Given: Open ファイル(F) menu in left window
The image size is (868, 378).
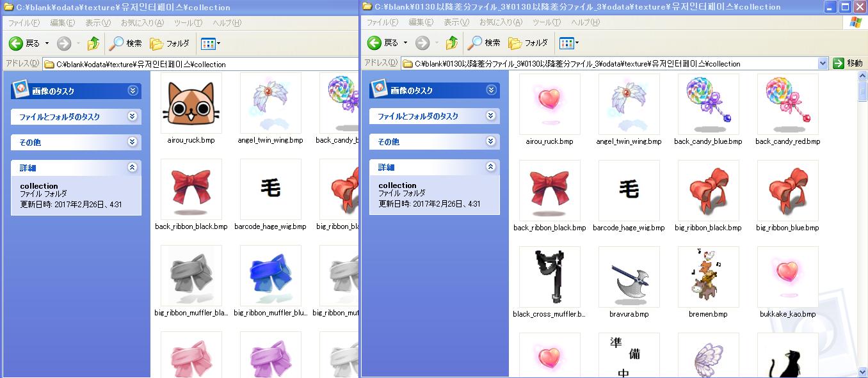Looking at the screenshot, I should pos(24,23).
